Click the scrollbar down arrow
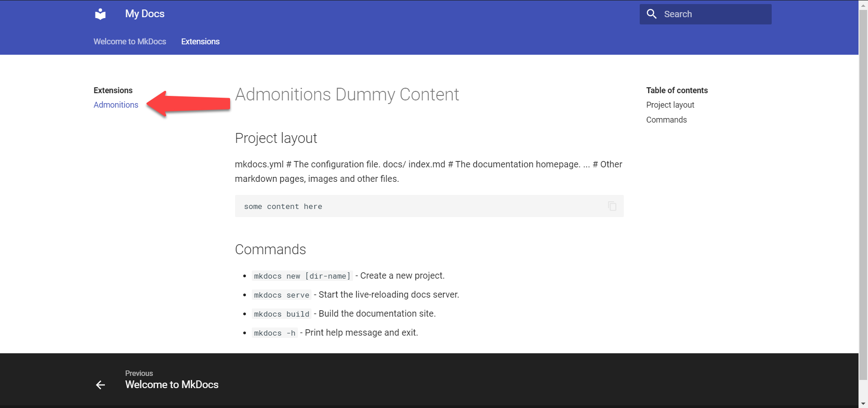 point(863,403)
